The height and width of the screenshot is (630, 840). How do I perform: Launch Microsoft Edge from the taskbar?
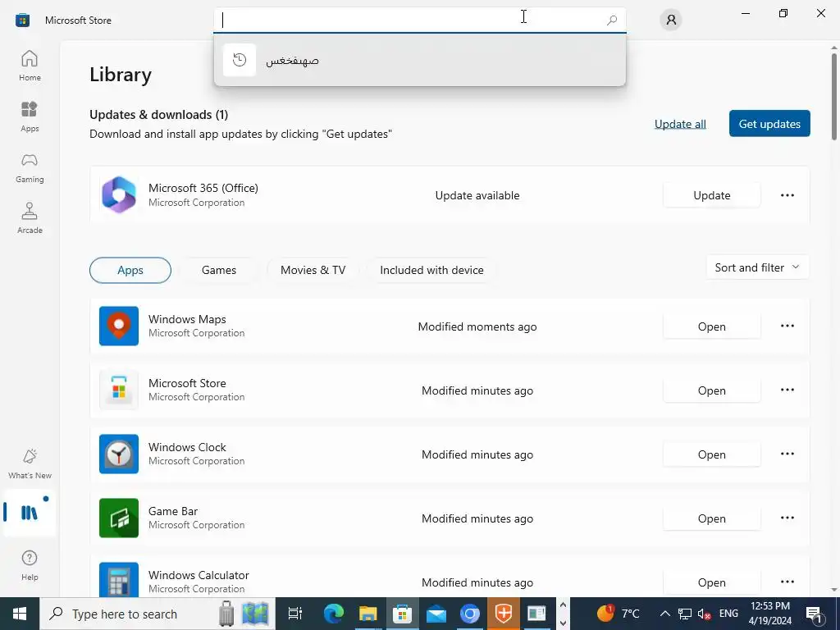(333, 614)
